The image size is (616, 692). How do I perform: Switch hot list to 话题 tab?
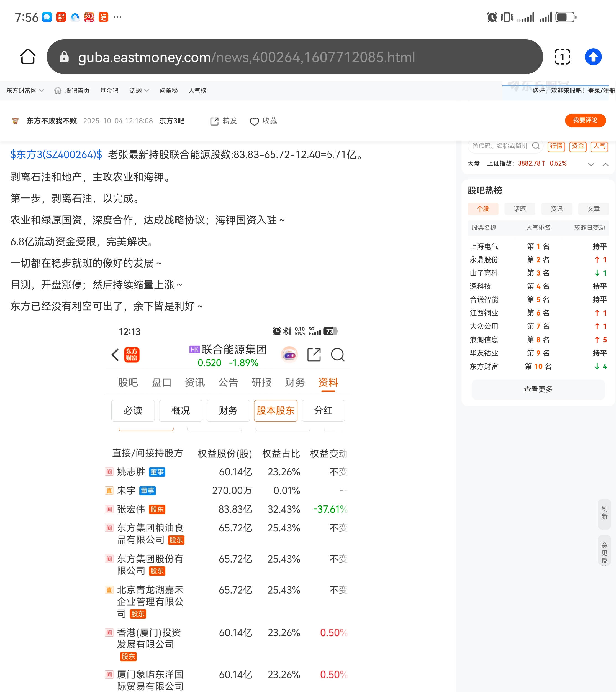(520, 209)
